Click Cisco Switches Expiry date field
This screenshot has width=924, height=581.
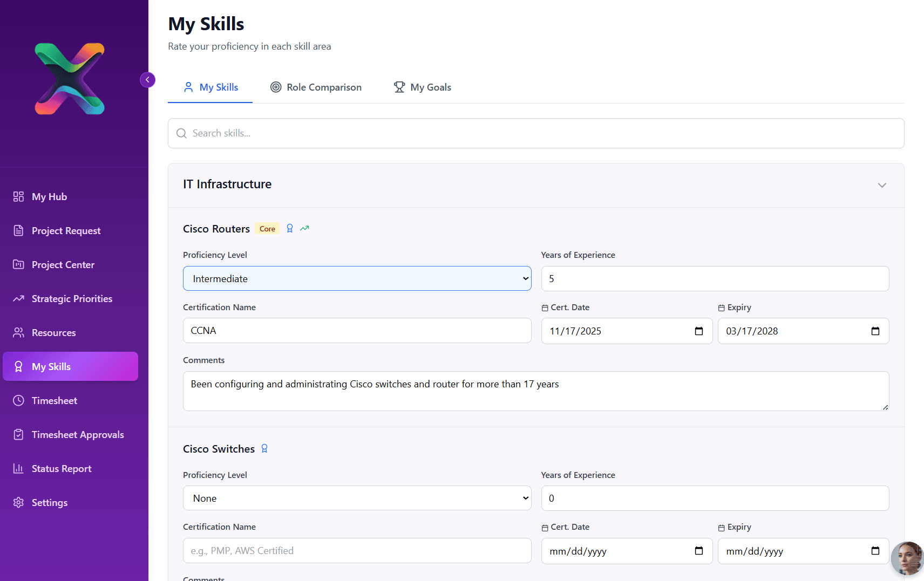click(803, 551)
